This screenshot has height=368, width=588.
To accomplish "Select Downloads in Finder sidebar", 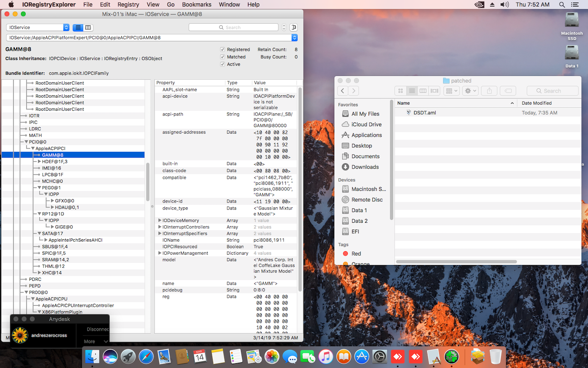I will 365,167.
